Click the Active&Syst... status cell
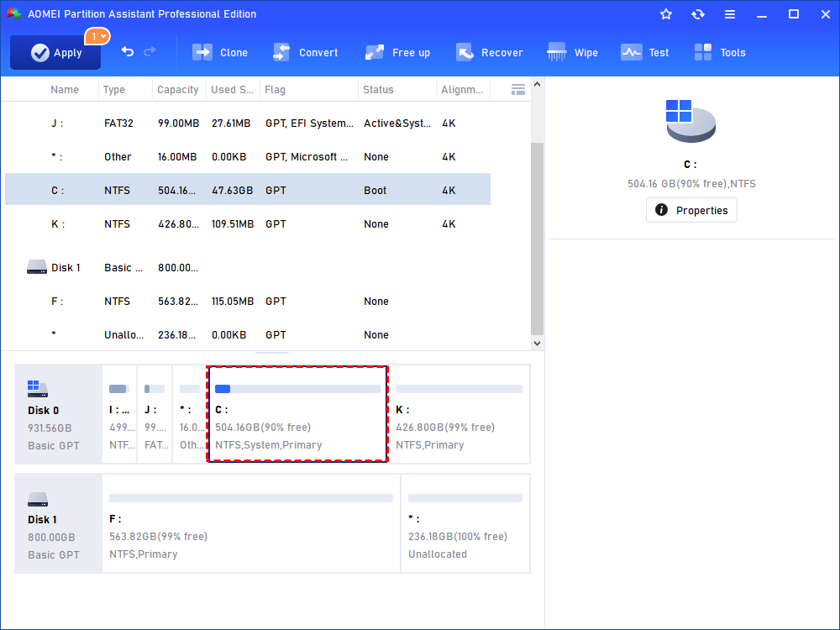 [x=397, y=123]
